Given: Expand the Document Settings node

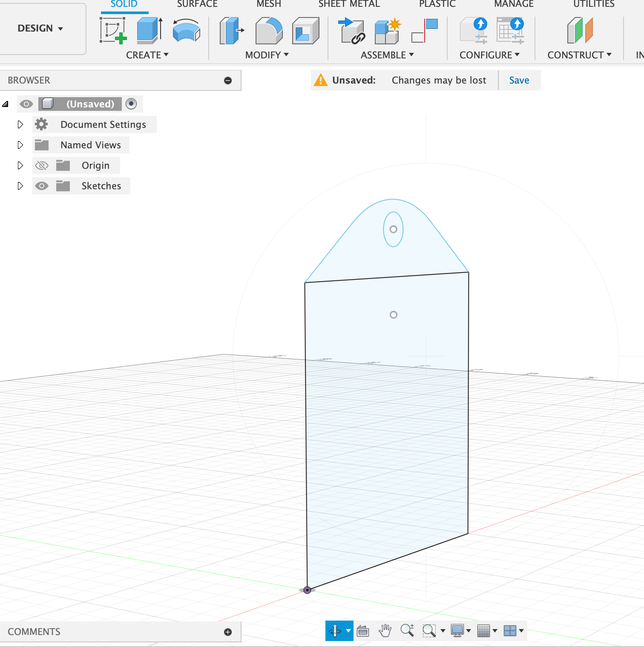Looking at the screenshot, I should (20, 124).
